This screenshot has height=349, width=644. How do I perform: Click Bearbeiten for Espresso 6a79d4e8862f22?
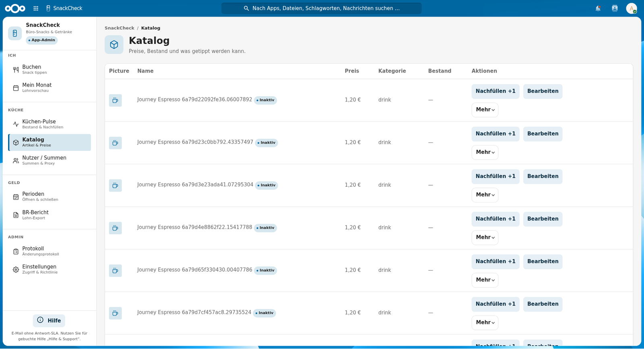click(543, 219)
